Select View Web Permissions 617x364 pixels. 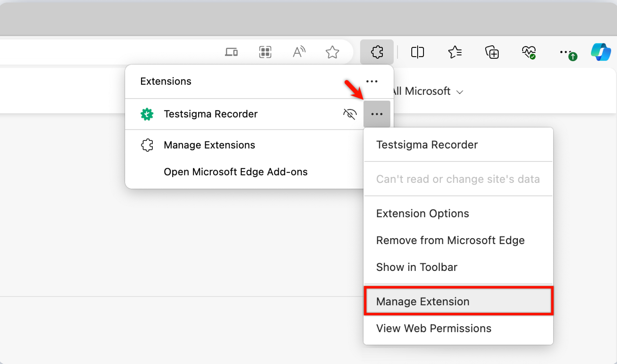[x=458, y=328]
